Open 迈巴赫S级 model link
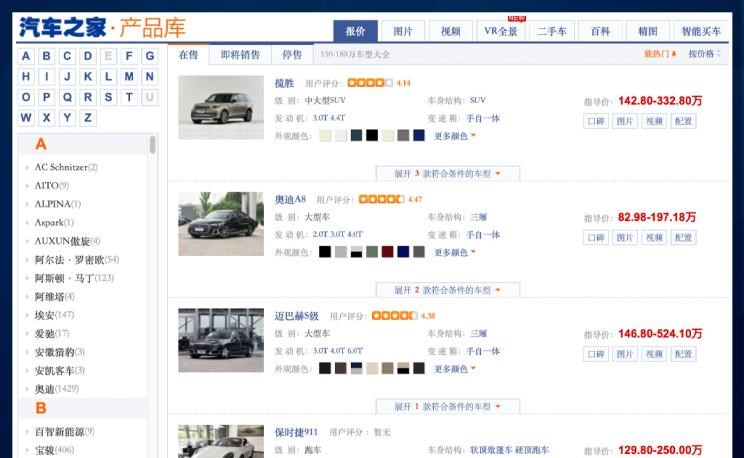 coord(296,316)
